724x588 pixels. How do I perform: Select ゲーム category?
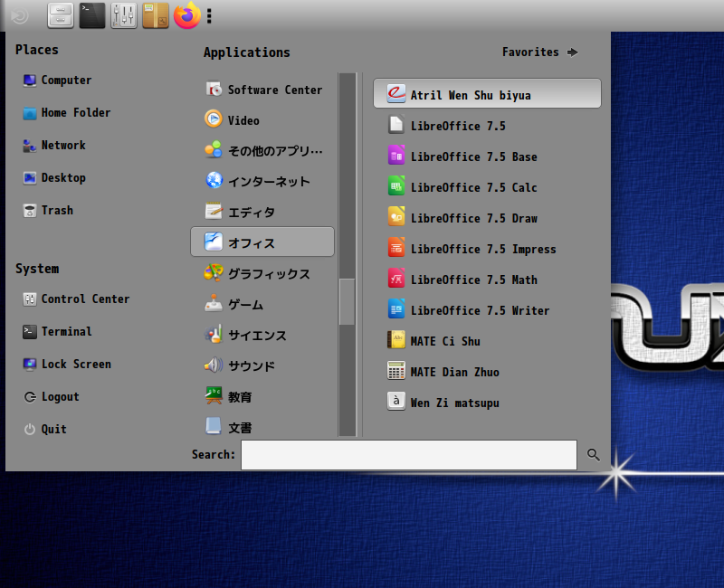tap(262, 305)
